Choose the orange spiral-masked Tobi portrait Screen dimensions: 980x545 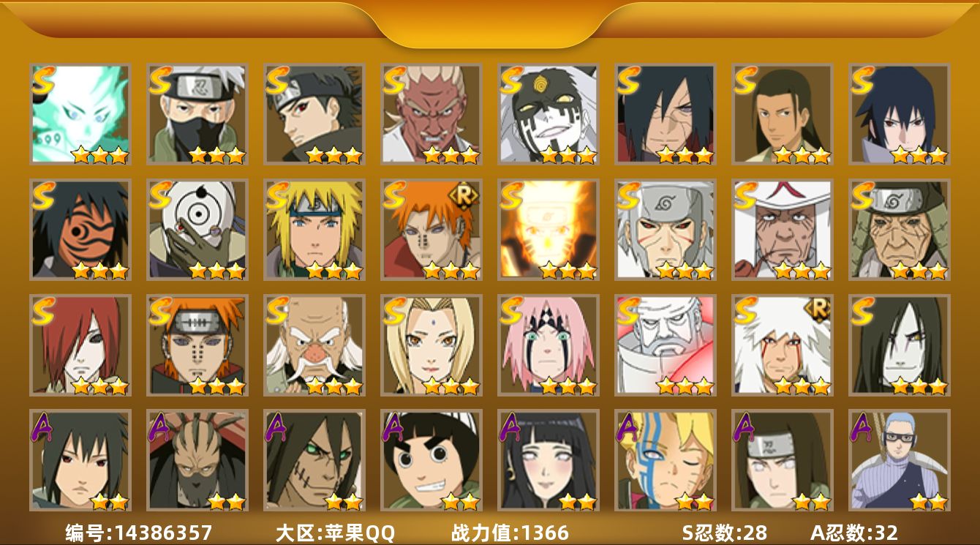click(80, 230)
